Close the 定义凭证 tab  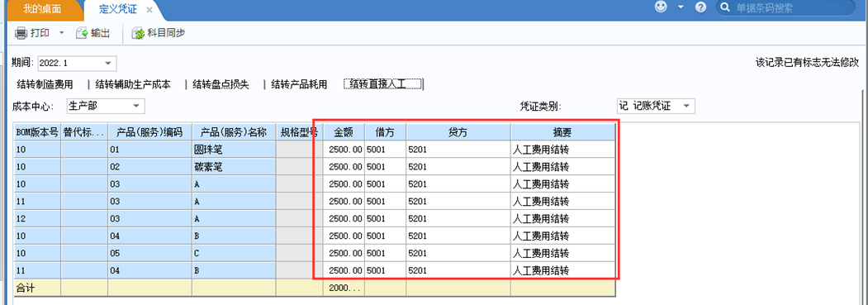[x=149, y=10]
